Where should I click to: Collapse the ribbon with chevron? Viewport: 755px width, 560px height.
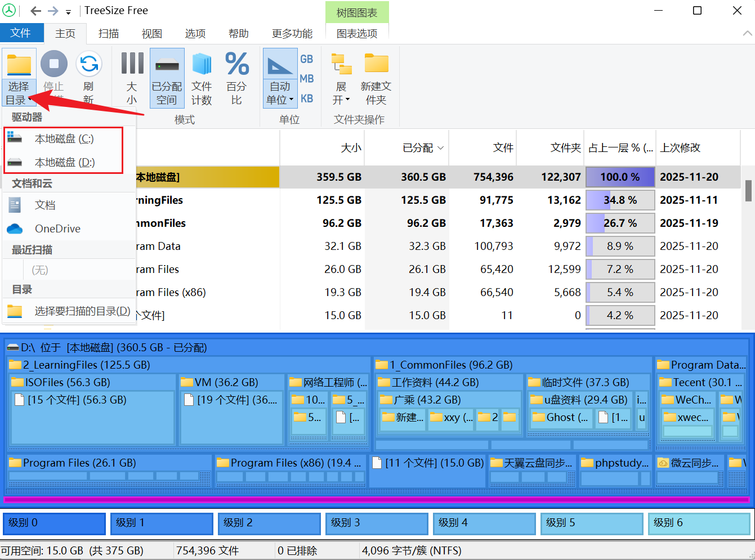(x=747, y=33)
